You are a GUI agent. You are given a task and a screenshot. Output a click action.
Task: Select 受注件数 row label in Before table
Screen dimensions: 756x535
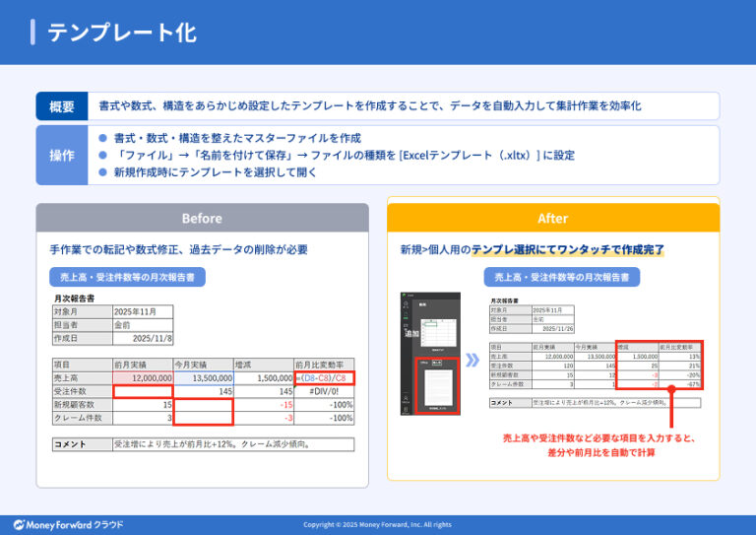(x=83, y=391)
